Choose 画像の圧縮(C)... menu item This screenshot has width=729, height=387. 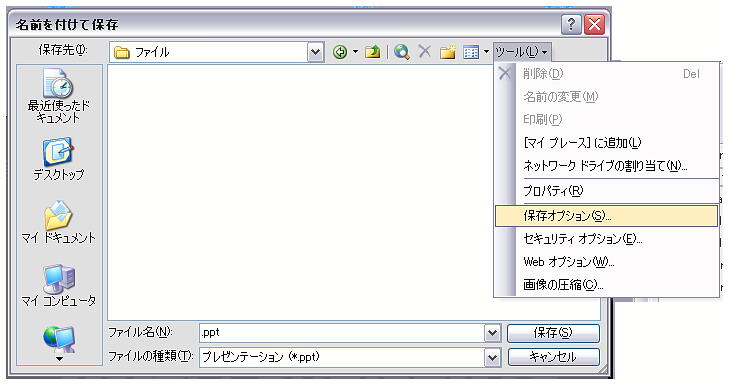point(607,285)
